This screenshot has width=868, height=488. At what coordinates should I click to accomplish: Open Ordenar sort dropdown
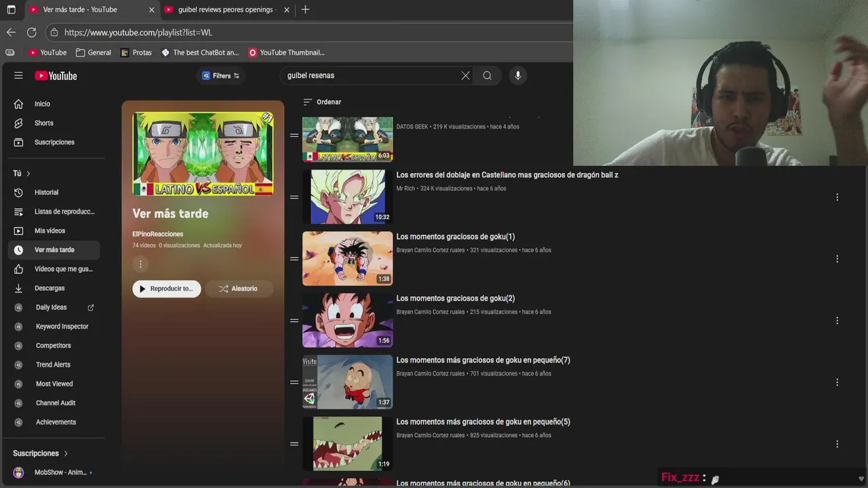[322, 102]
